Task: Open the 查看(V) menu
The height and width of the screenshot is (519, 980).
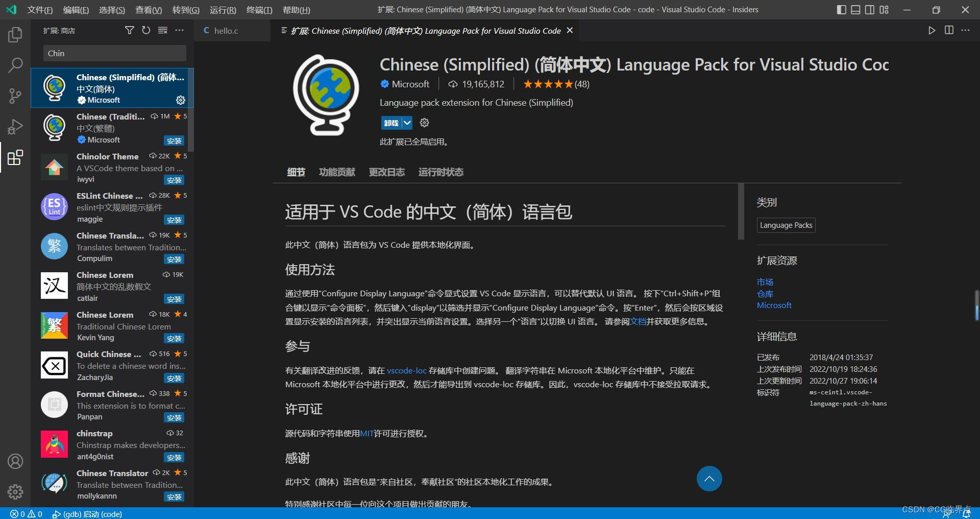Action: click(149, 10)
